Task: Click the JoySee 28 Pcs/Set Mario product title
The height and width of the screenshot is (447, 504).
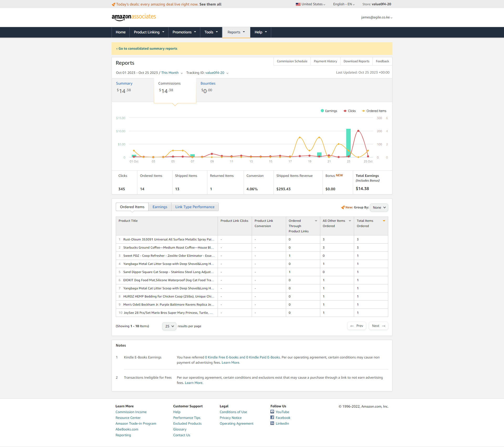Action: pyautogui.click(x=168, y=313)
